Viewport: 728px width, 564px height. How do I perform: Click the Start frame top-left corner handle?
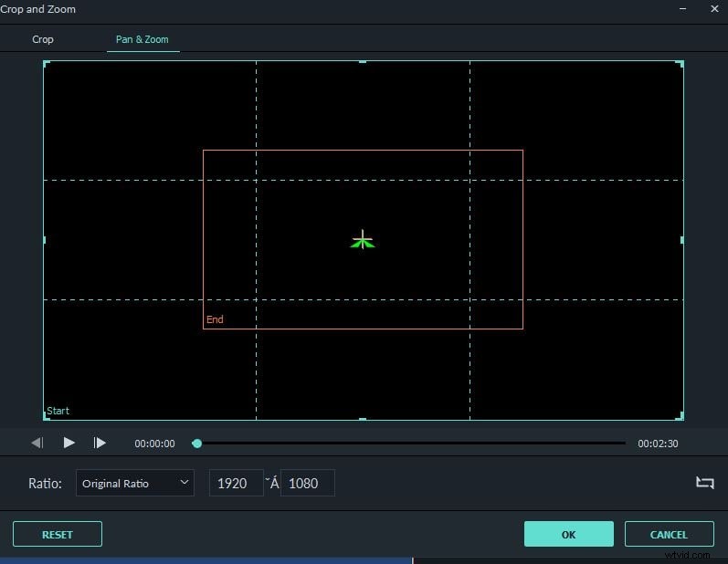pos(46,63)
